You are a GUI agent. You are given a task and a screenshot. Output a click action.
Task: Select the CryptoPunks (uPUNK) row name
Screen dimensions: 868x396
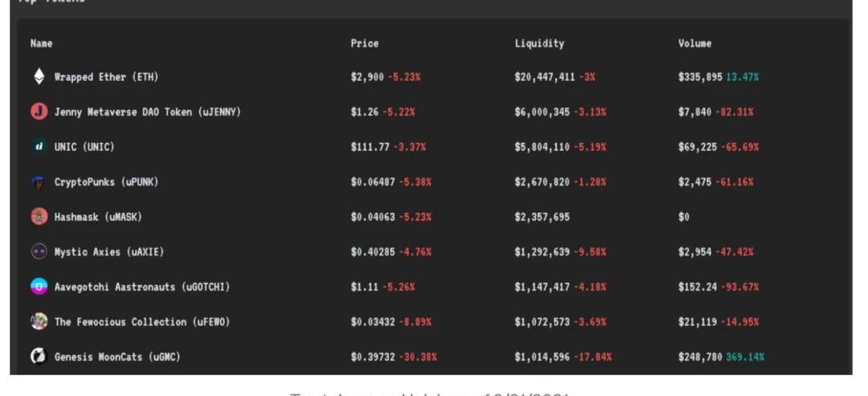pos(106,182)
